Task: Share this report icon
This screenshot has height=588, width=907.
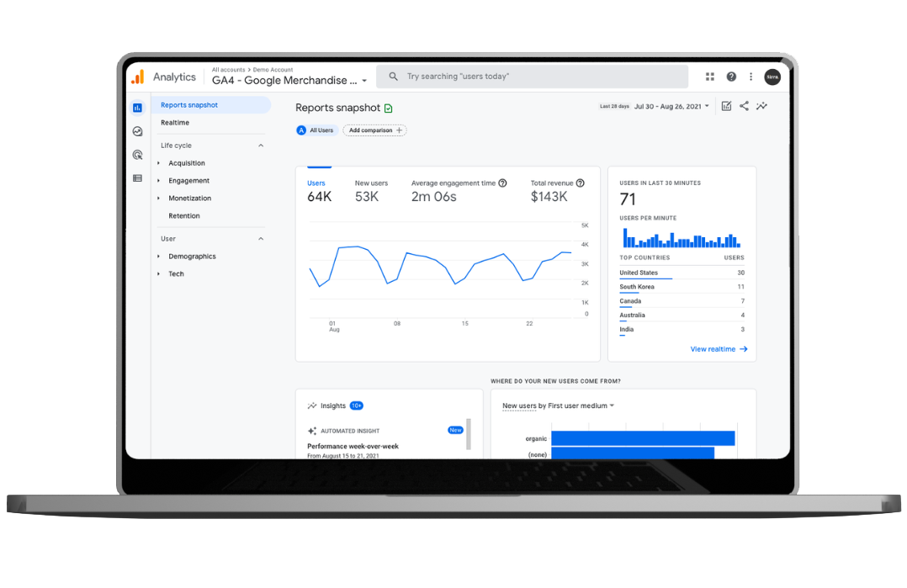Action: coord(744,106)
